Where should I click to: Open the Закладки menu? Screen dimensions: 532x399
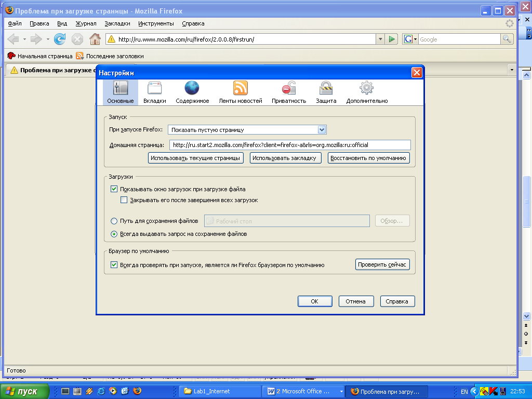(117, 23)
